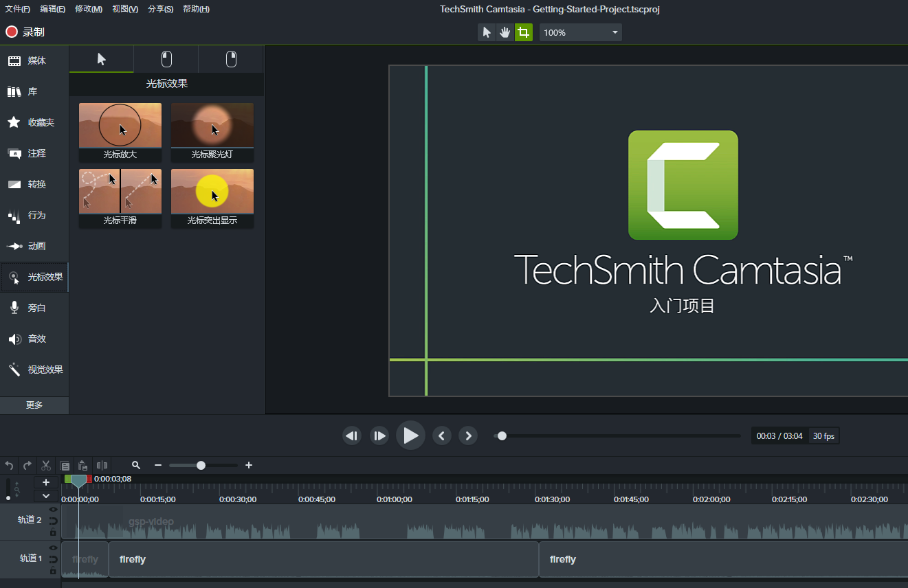Click the scissors cut tool on timeline toolbar
Image resolution: width=908 pixels, height=588 pixels.
[45, 465]
